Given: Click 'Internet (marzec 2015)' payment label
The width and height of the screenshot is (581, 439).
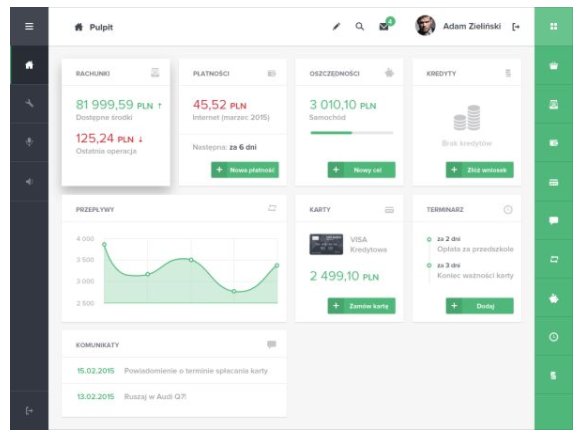Looking at the screenshot, I should [x=231, y=117].
